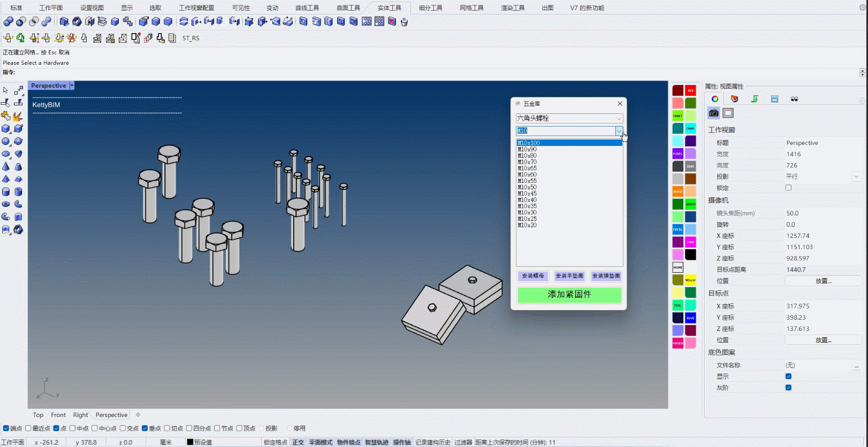This screenshot has width=868, height=447.
Task: Click the trash bin icon in solid toolbar
Action: tap(404, 21)
